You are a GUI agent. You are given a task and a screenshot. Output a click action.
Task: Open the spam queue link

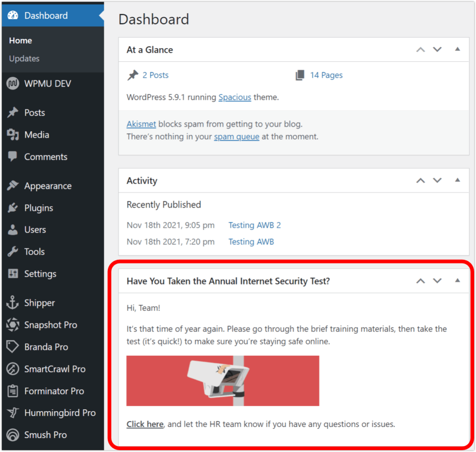[x=237, y=137]
